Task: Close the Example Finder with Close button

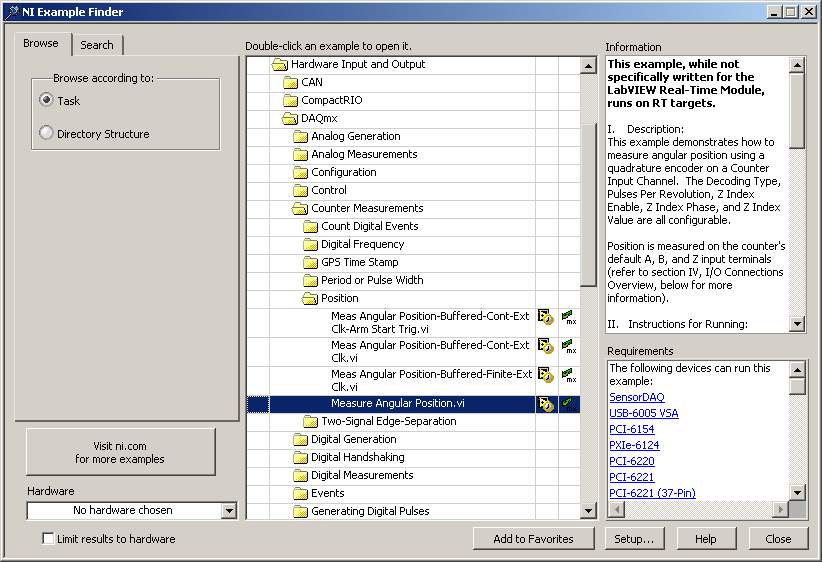Action: pyautogui.click(x=778, y=539)
